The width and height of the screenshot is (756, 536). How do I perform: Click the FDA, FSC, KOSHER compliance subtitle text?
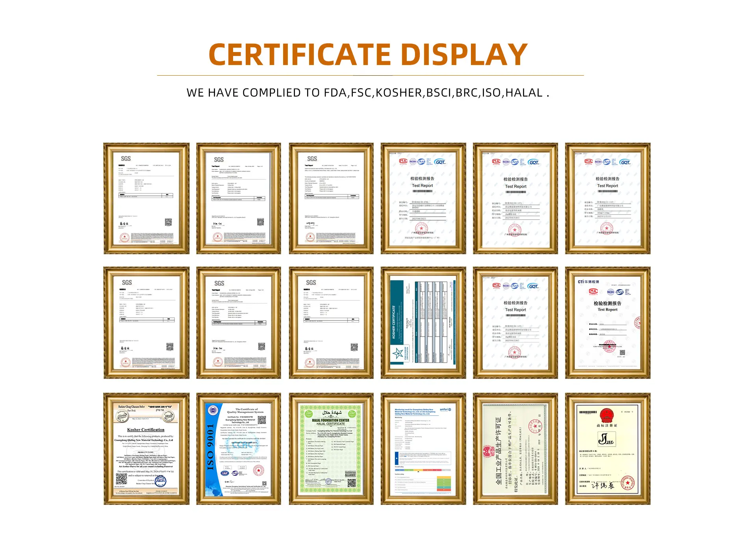pos(368,93)
